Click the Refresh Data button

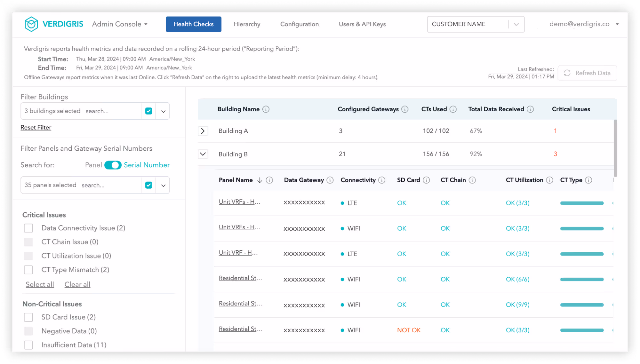(x=587, y=73)
